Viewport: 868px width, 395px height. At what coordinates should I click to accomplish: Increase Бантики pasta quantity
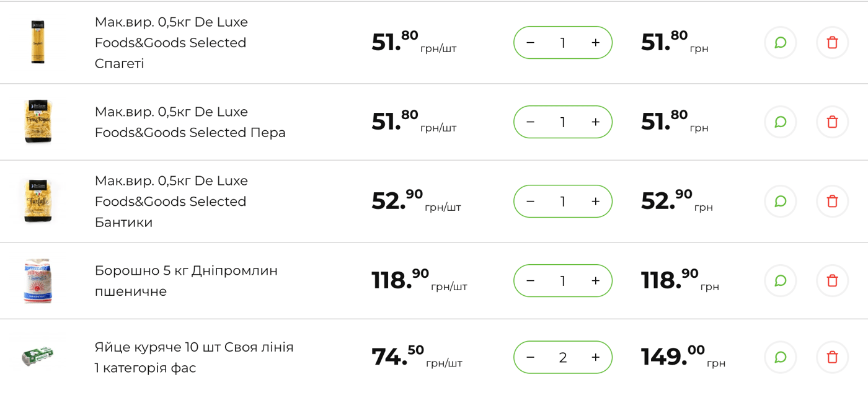click(x=595, y=201)
